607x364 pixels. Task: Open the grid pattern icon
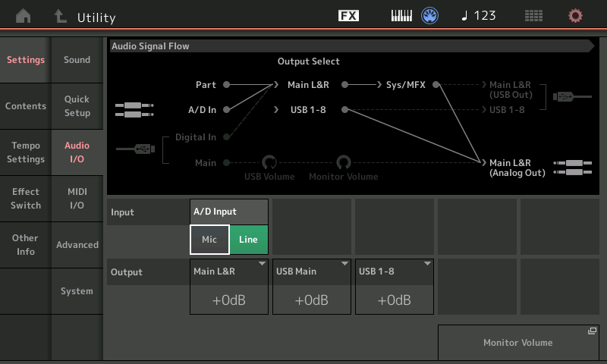pyautogui.click(x=533, y=16)
